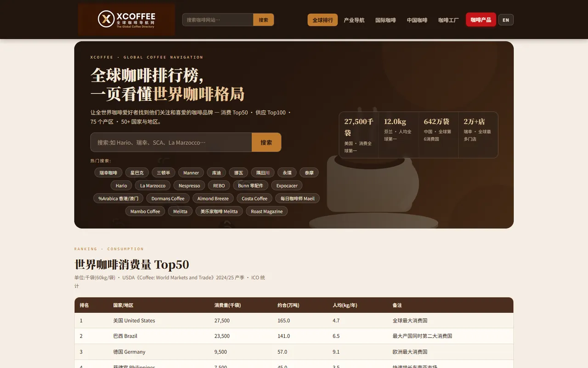Select the Hario tag

click(121, 185)
